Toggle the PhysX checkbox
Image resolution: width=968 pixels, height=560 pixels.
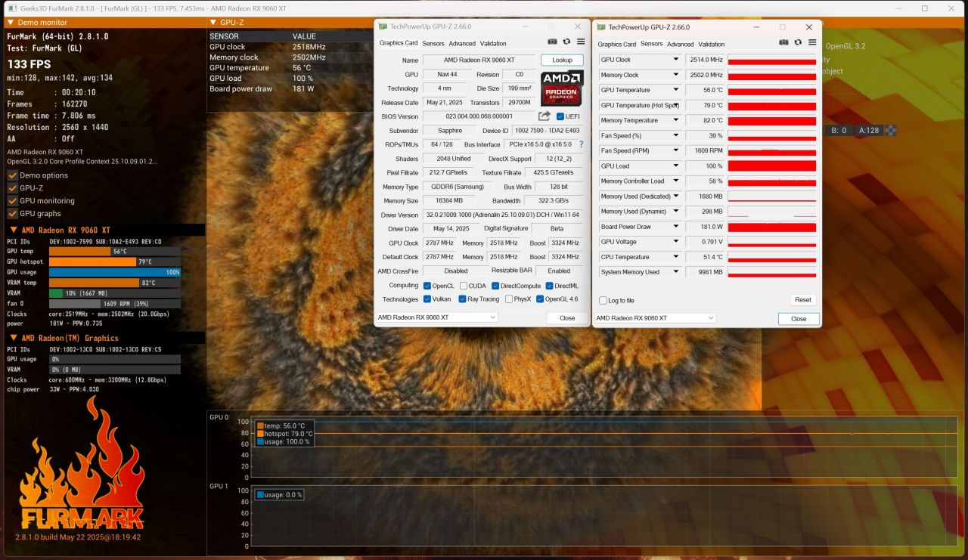click(508, 299)
